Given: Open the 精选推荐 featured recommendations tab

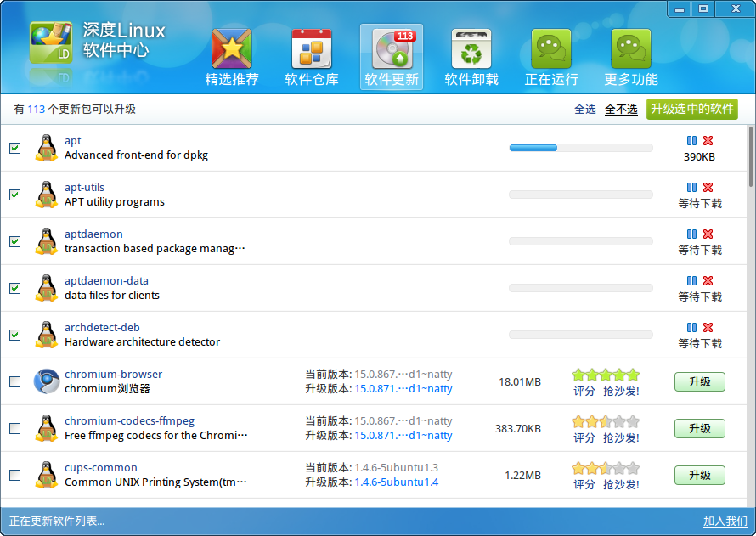Looking at the screenshot, I should pyautogui.click(x=232, y=57).
